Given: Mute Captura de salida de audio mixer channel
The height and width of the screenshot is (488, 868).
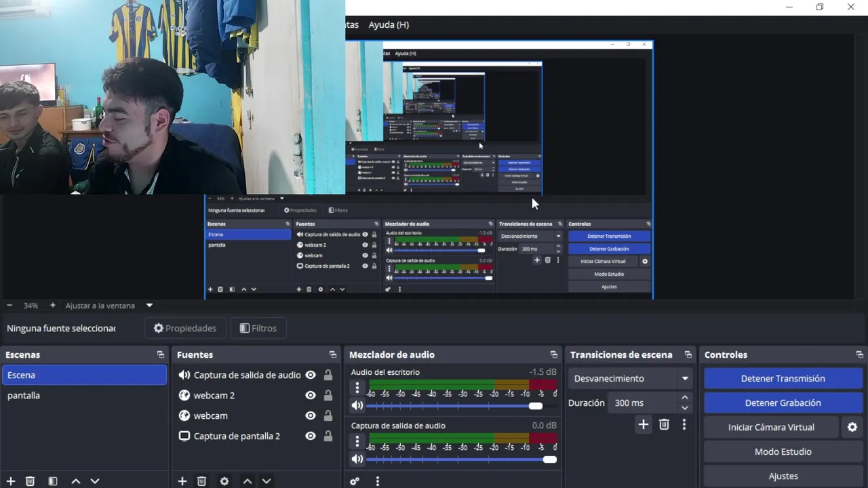Looking at the screenshot, I should point(357,460).
